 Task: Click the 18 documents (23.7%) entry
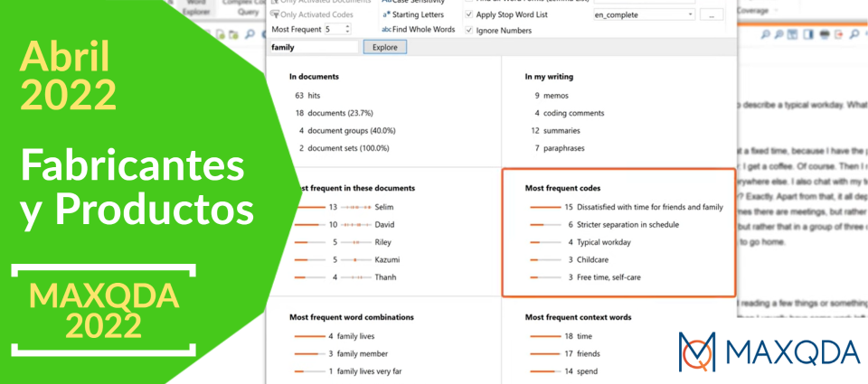334,114
